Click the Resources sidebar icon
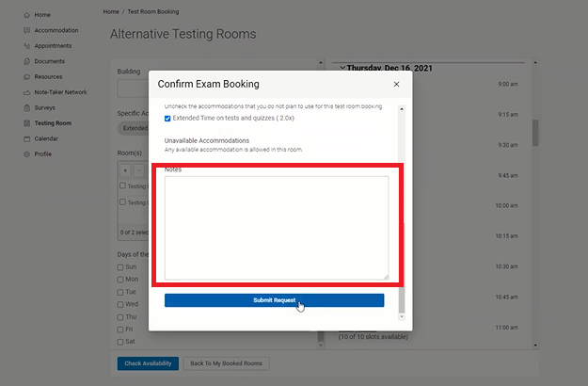 (x=26, y=77)
